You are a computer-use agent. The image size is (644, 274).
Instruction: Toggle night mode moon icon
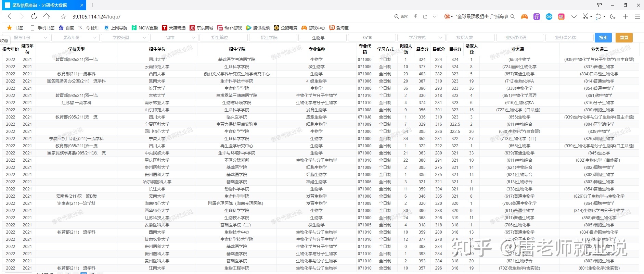[613, 16]
